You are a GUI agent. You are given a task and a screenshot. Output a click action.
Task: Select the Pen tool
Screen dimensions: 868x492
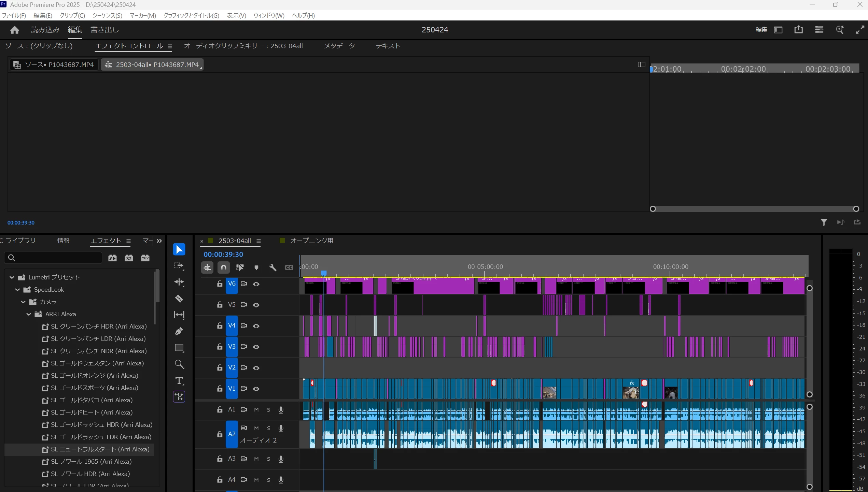179,331
